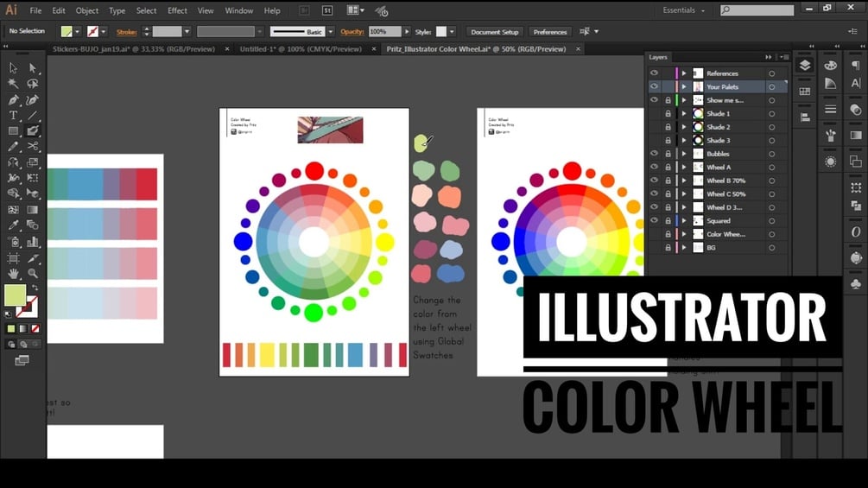
Task: Open the Essentials workspace switcher
Action: [x=684, y=10]
